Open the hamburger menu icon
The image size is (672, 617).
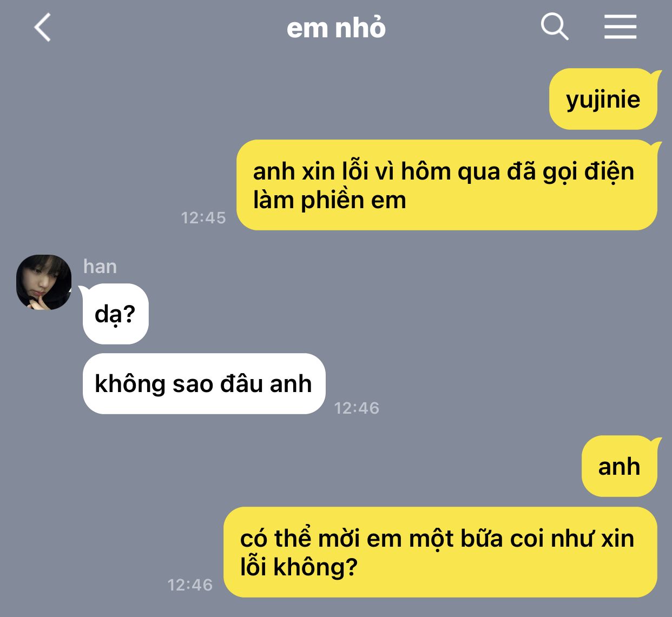click(620, 26)
